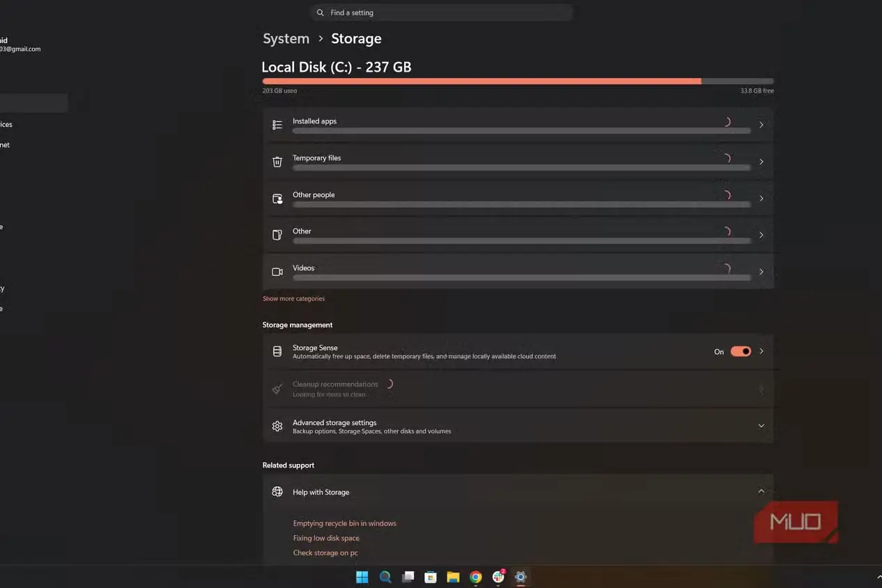Click the Videos usage bar
This screenshot has width=882, height=588.
point(521,277)
